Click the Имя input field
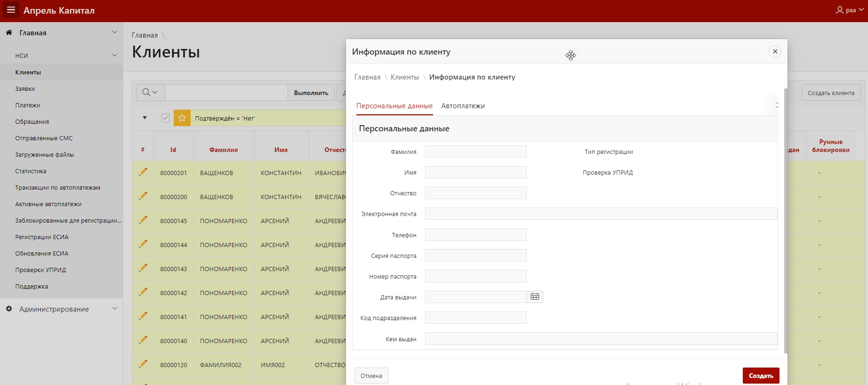 click(475, 172)
